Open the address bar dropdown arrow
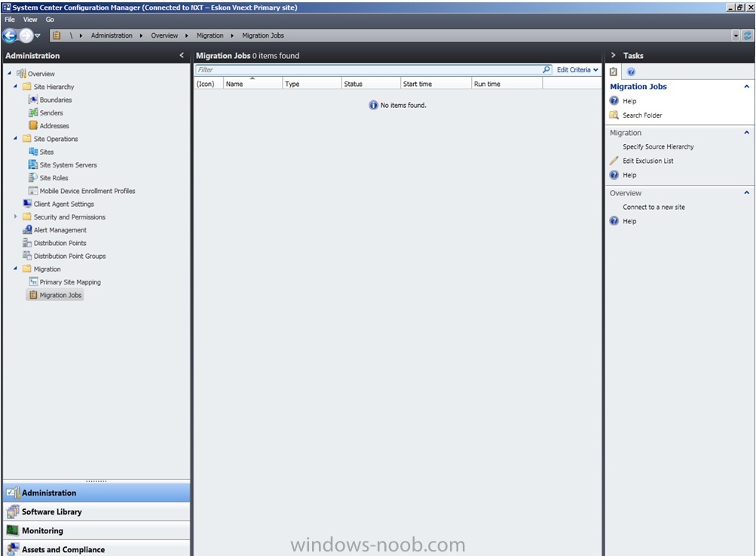This screenshot has width=756, height=556. [x=736, y=35]
